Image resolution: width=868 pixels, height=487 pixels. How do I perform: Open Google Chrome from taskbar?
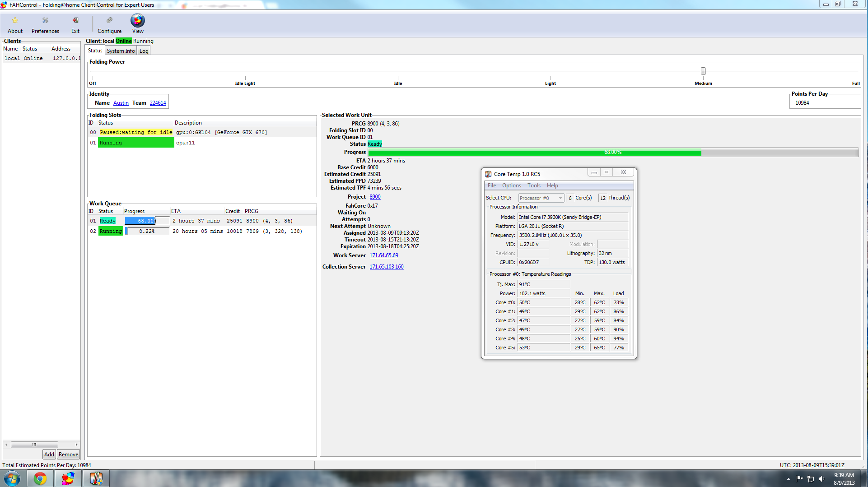tap(40, 478)
